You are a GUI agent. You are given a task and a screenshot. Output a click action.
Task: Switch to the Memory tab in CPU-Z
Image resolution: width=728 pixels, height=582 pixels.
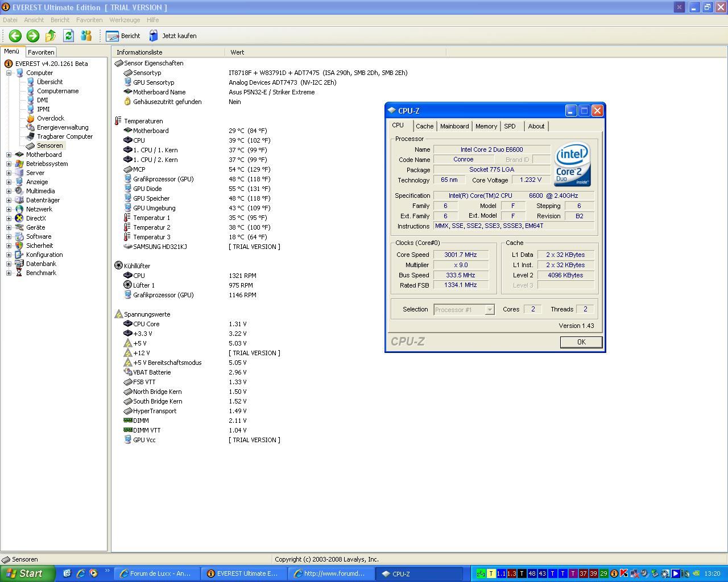pos(486,126)
